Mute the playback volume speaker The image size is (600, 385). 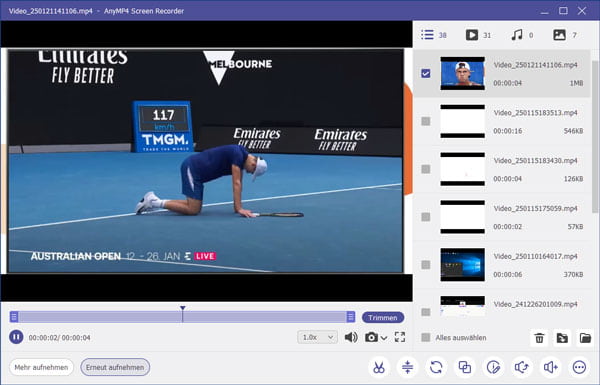pyautogui.click(x=351, y=337)
